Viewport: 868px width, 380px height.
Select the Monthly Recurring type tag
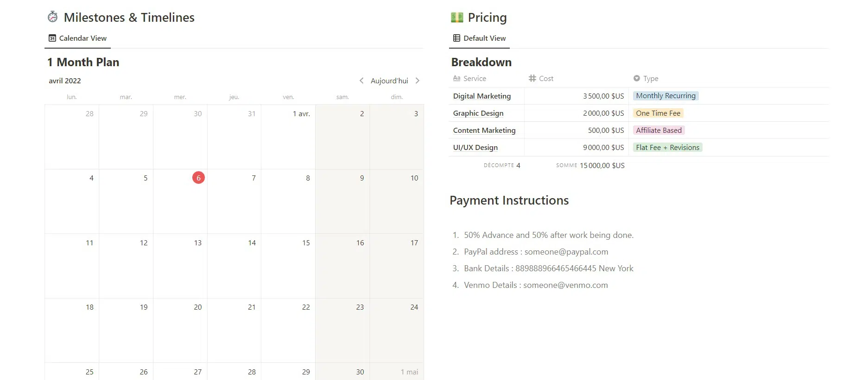pos(665,96)
